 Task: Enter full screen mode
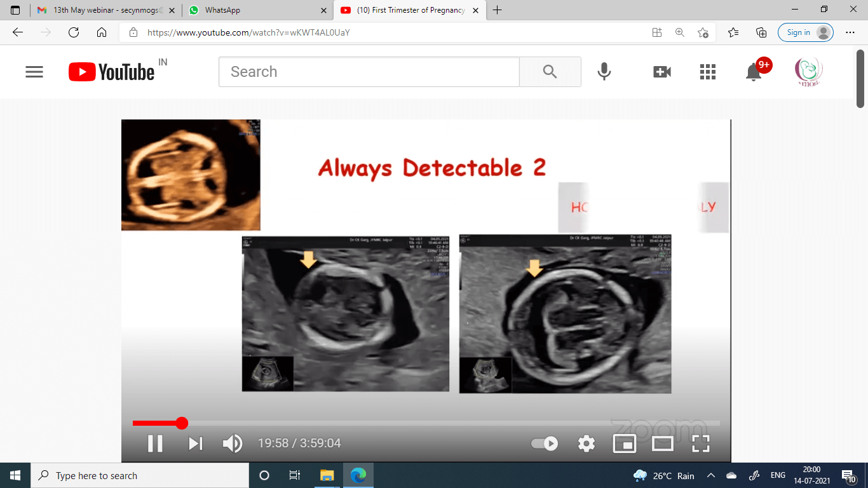click(x=700, y=443)
